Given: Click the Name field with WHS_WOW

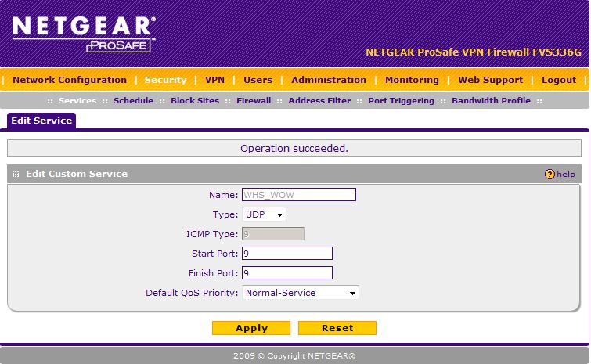Looking at the screenshot, I should (x=299, y=195).
